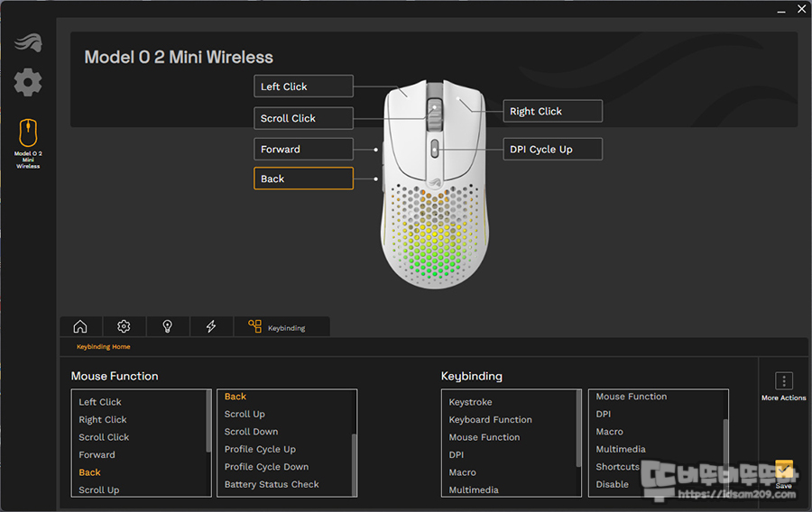Select the Forward button label on diagram
Image resolution: width=812 pixels, height=512 pixels.
point(303,149)
